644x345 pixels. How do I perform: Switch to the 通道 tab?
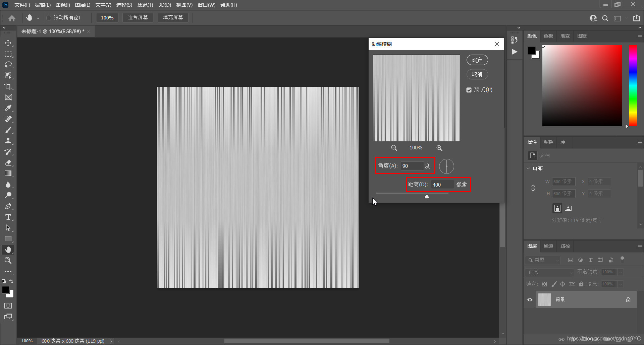pyautogui.click(x=548, y=246)
